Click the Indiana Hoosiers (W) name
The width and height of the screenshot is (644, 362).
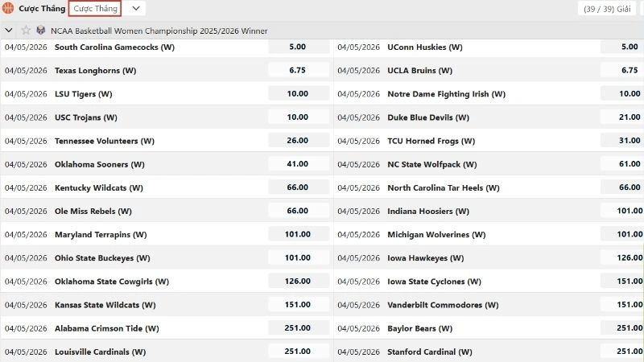(428, 211)
